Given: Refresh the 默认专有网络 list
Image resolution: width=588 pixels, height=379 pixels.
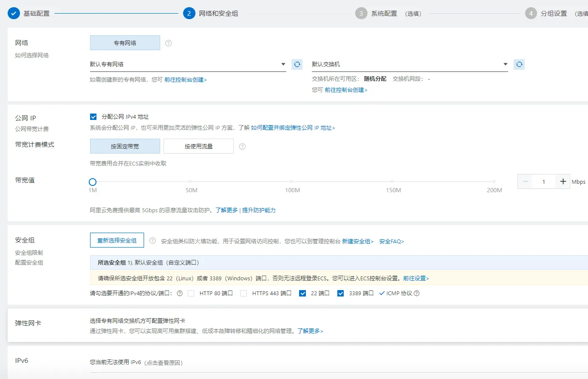Looking at the screenshot, I should pyautogui.click(x=297, y=64).
